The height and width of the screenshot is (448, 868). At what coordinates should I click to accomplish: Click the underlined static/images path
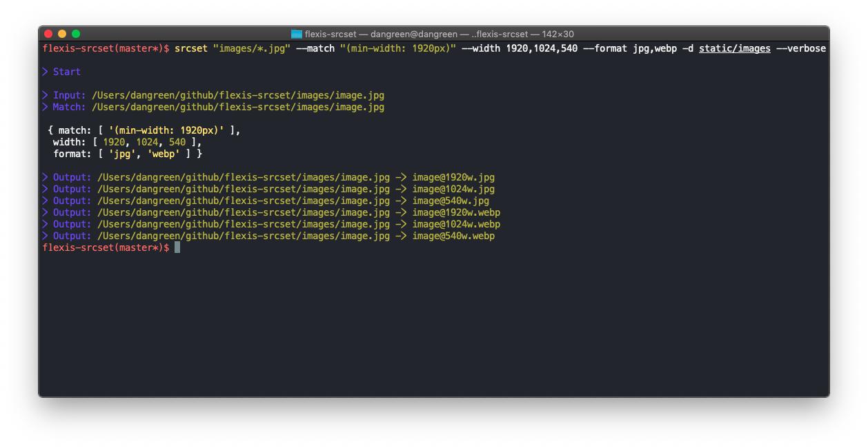[x=735, y=48]
